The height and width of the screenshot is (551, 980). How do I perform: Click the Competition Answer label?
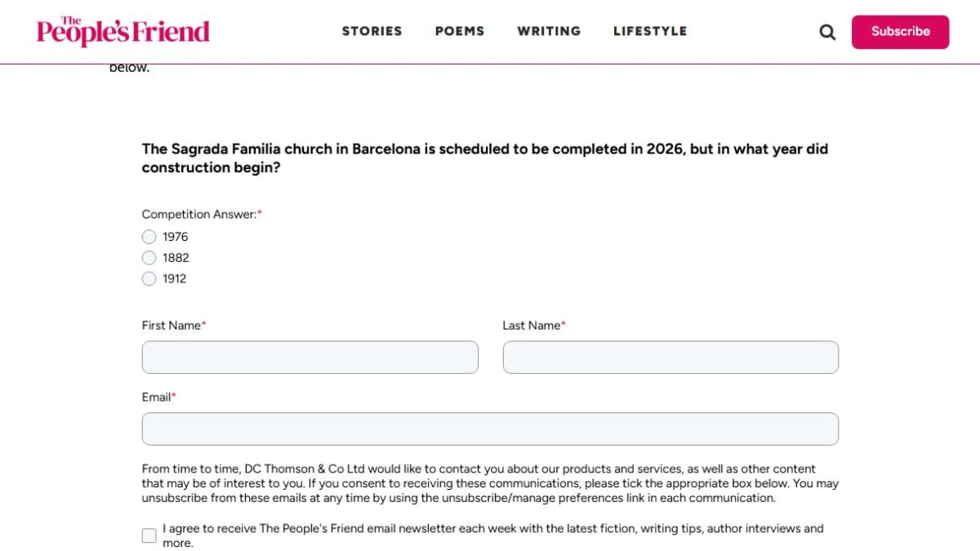198,215
